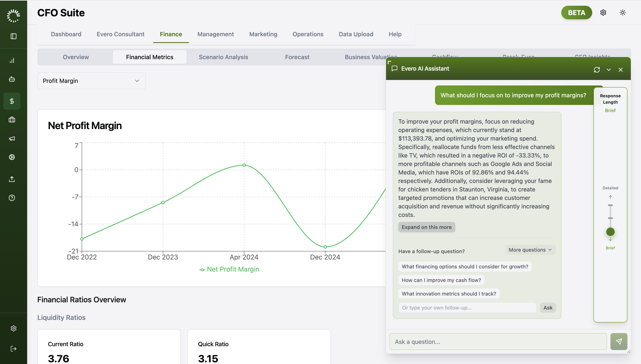Open the bar chart analytics sidebar icon
The height and width of the screenshot is (364, 641).
coord(12,60)
